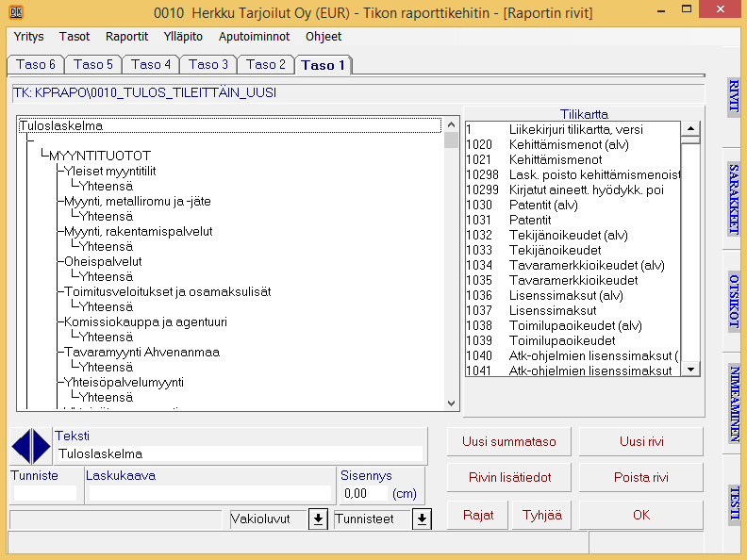Switch to the Taso 5 tab
Screen dimensions: 747x560
tap(92, 65)
